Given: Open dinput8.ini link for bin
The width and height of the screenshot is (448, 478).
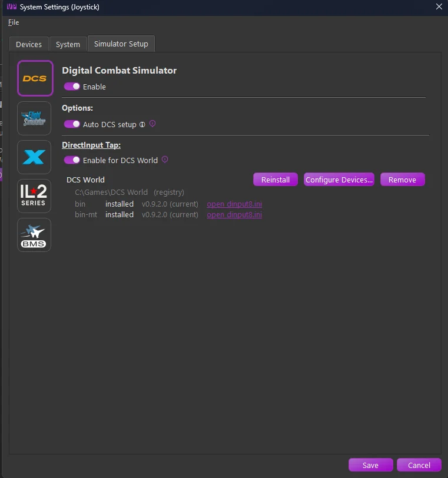Looking at the screenshot, I should pos(234,204).
